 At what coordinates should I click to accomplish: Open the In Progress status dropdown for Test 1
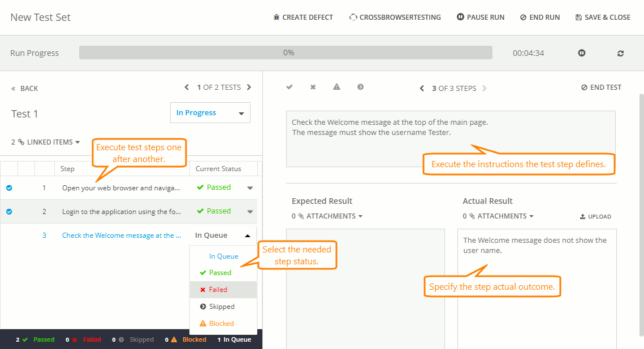click(x=210, y=112)
